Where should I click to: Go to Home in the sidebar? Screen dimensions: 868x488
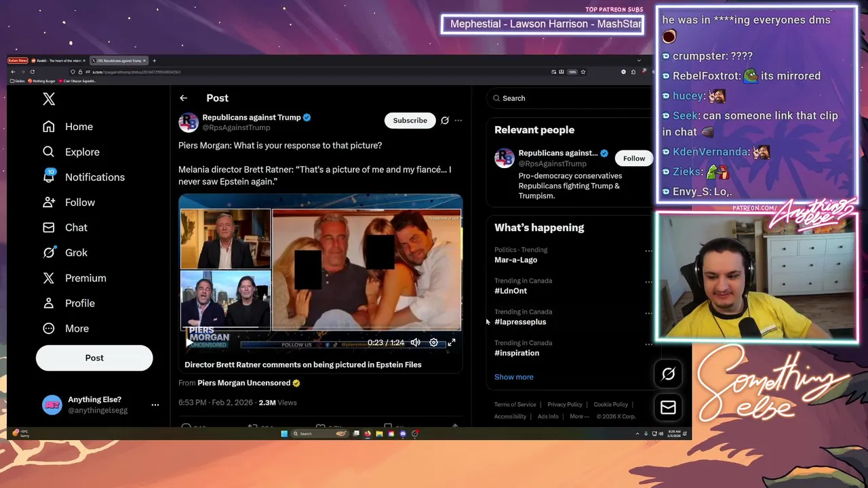pyautogui.click(x=68, y=127)
